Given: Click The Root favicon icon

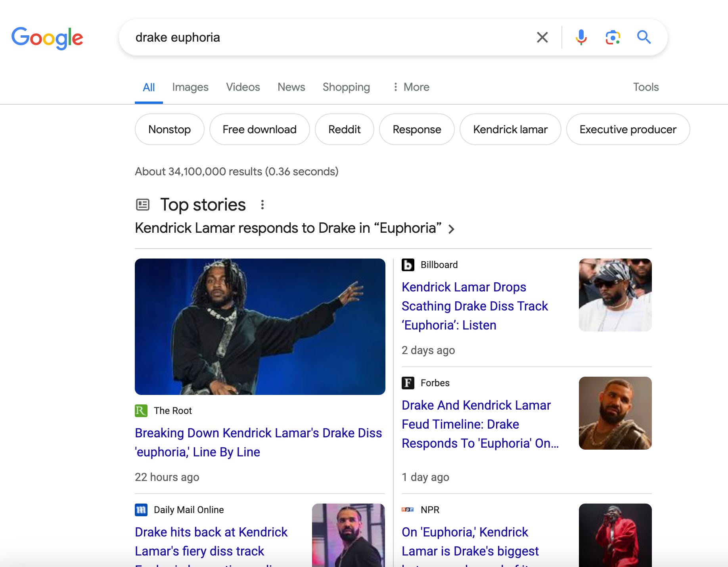Looking at the screenshot, I should [141, 410].
